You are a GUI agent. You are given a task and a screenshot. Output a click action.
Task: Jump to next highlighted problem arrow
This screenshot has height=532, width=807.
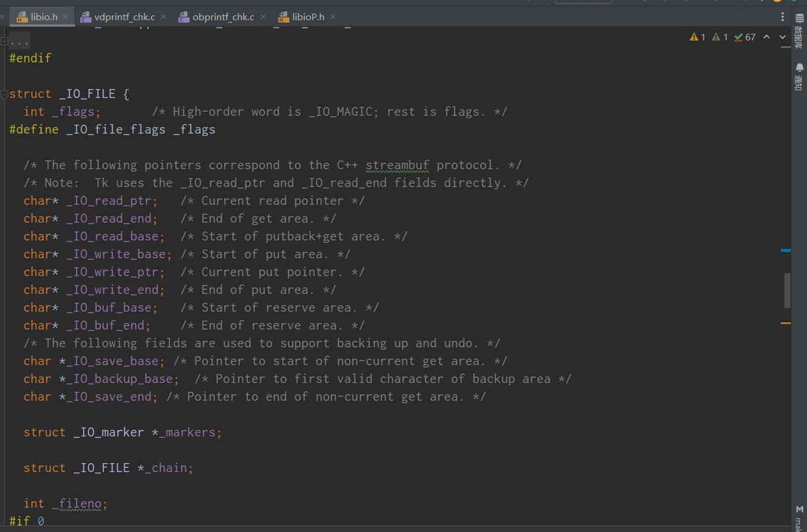783,37
